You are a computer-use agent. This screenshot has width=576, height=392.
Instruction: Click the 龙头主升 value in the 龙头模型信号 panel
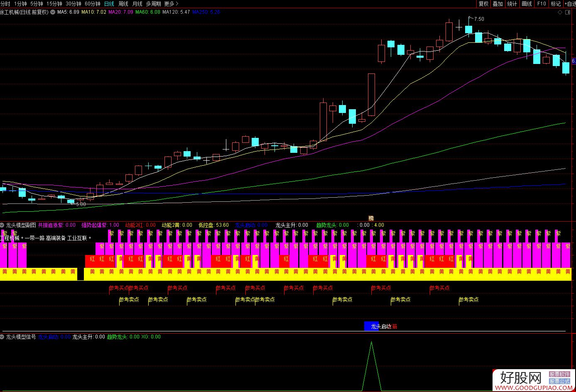pos(88,337)
